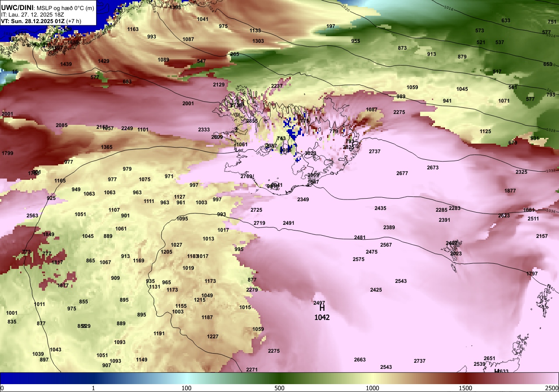Click the map value 2651
This screenshot has height=392, width=559.
(x=490, y=358)
